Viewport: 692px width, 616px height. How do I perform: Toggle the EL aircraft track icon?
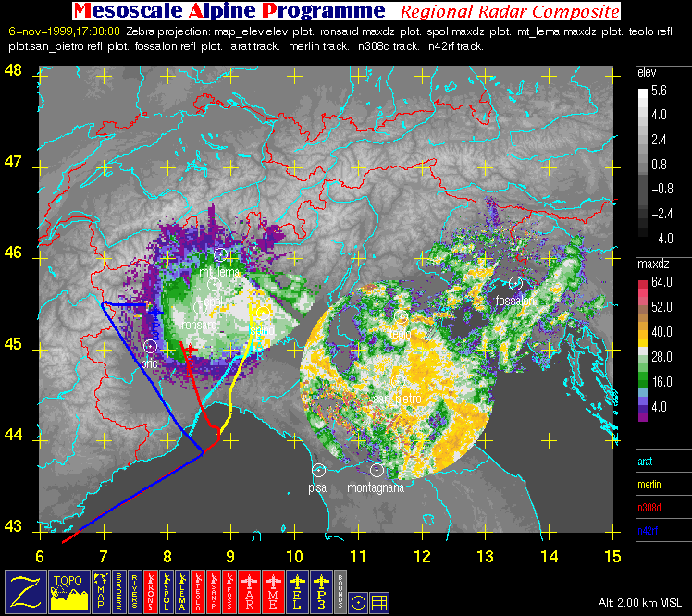[x=298, y=591]
